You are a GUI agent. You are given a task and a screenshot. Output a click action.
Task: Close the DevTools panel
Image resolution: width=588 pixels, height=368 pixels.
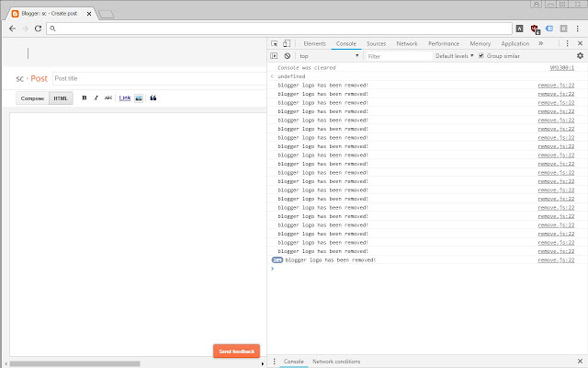point(580,43)
